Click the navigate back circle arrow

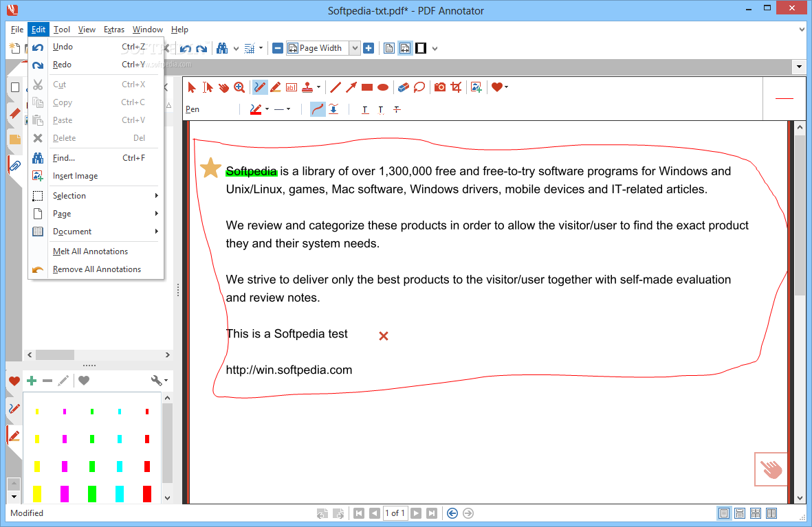click(x=452, y=513)
